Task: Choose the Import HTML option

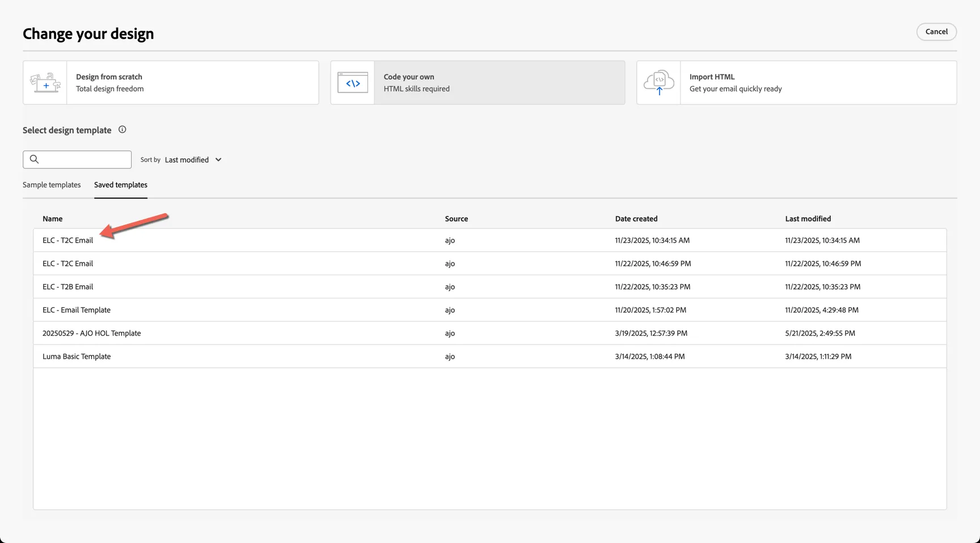Action: (796, 83)
